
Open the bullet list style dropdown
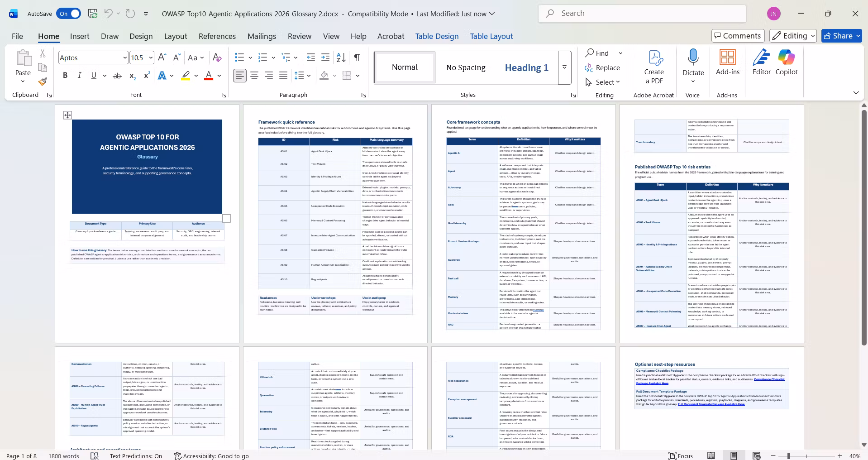[x=250, y=57]
